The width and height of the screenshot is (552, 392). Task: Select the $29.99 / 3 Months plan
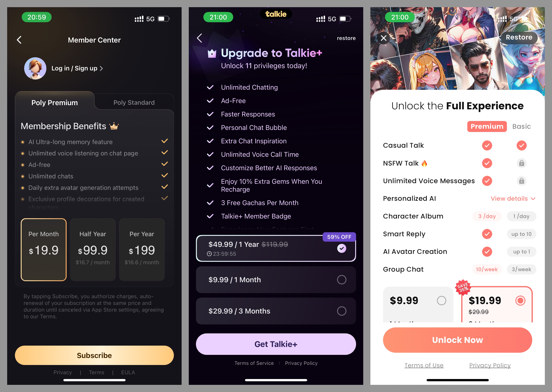[x=276, y=311]
